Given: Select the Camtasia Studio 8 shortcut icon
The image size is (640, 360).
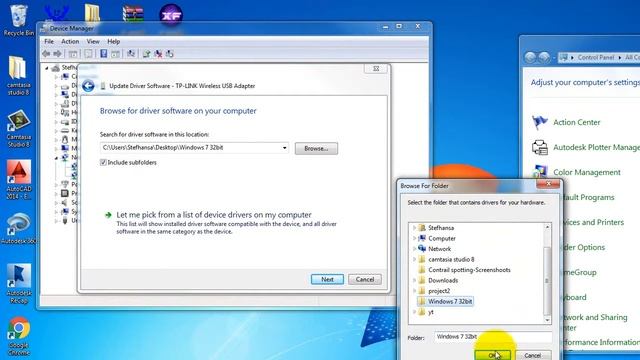Looking at the screenshot, I should (18, 129).
